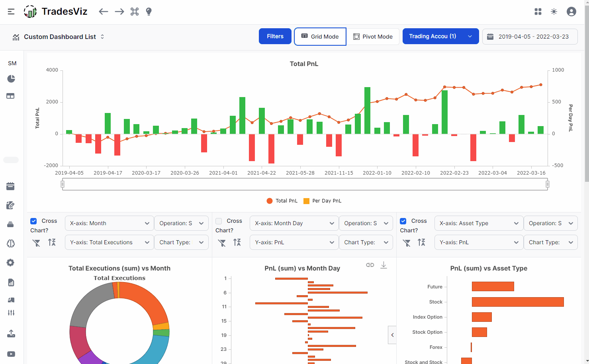Uncheck Cross Chart for Month chart

(34, 221)
